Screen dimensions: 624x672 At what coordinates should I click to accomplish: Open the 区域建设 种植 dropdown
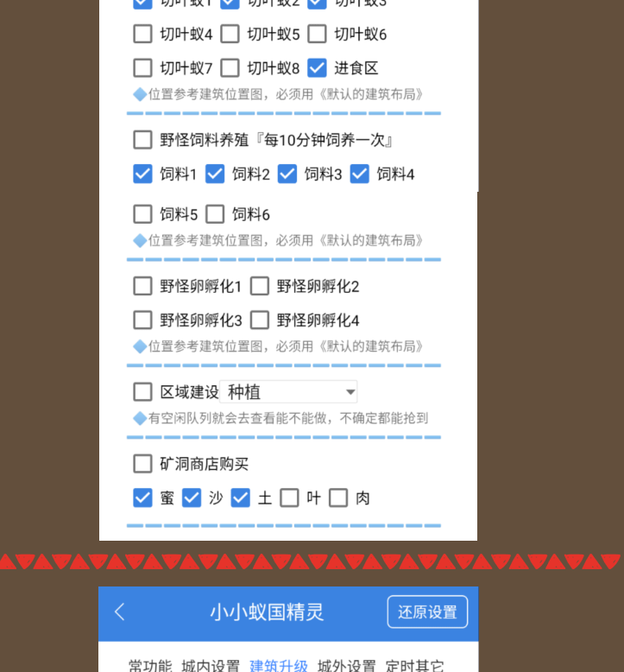[x=288, y=392]
